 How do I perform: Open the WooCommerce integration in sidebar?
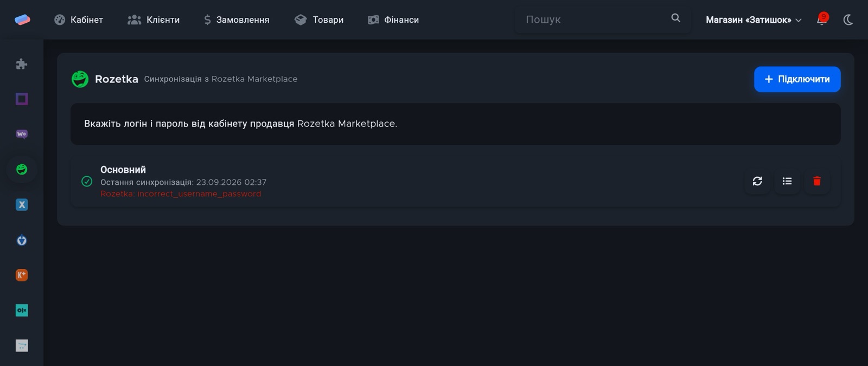coord(22,134)
